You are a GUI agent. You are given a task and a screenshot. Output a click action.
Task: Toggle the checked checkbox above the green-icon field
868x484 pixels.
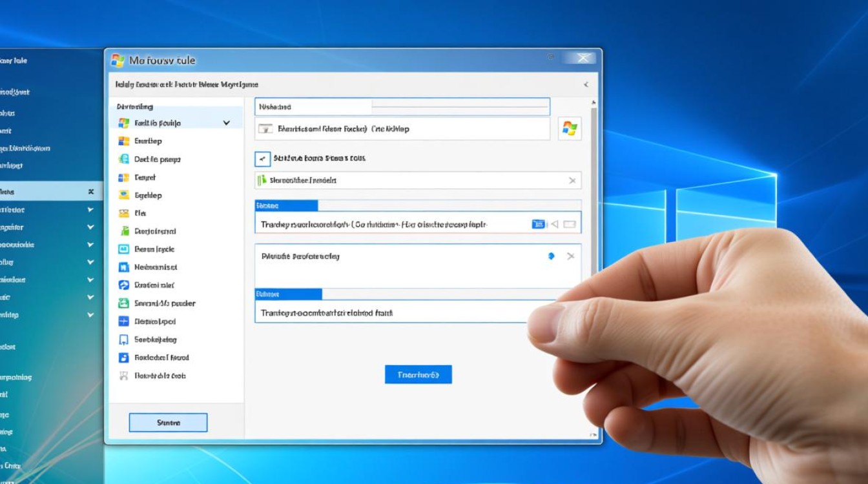click(x=262, y=158)
